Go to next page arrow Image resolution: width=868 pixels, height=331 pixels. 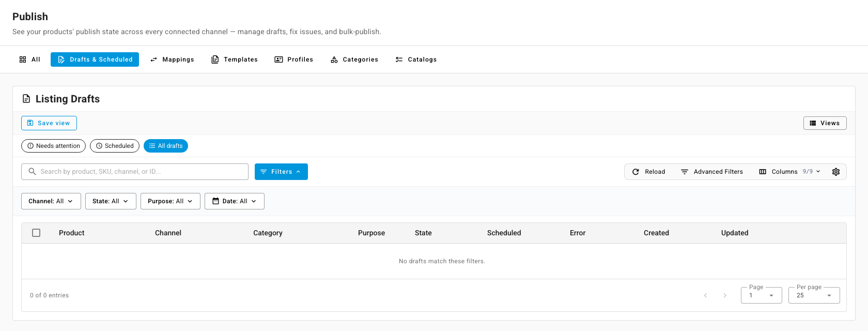pos(725,295)
